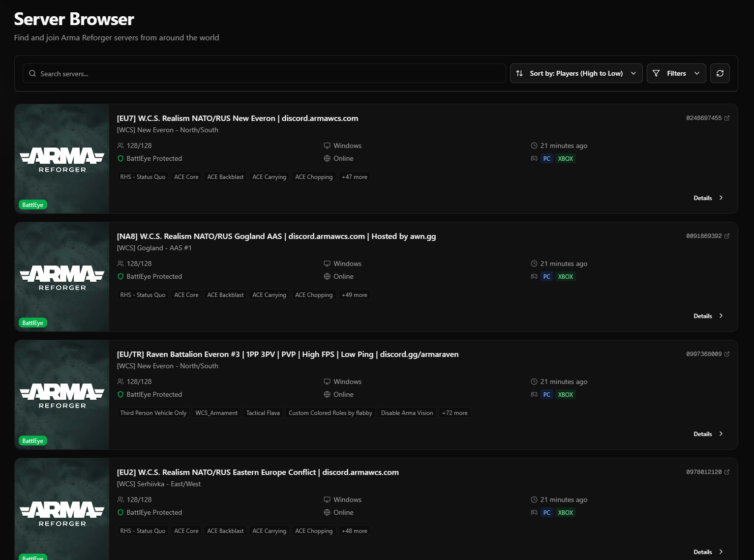Viewport: 754px width, 560px height.
Task: Click the refresh servers icon button
Action: tap(720, 73)
